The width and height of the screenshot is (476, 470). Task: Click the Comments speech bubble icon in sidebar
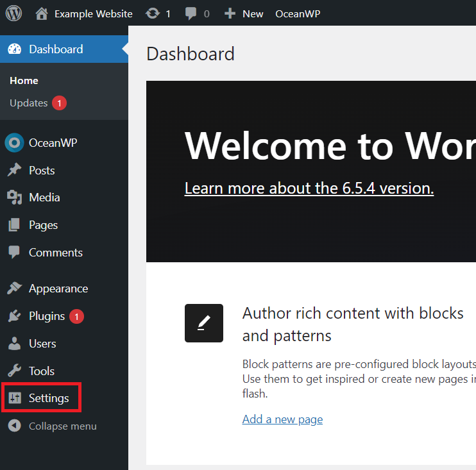coord(14,252)
